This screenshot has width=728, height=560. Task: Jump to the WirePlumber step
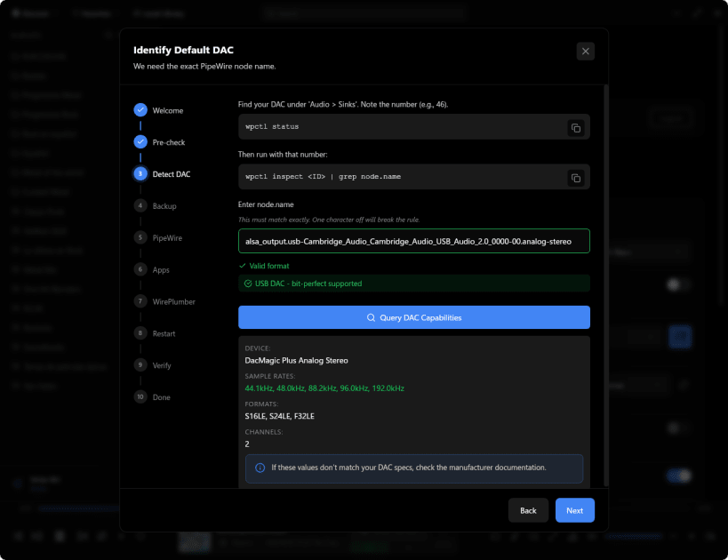[164, 301]
